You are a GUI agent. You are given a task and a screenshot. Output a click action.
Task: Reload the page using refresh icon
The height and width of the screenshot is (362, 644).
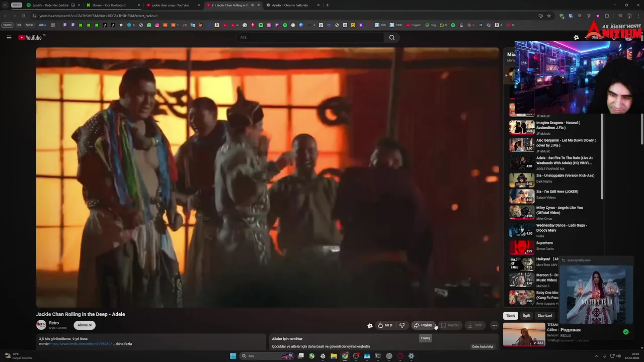24,16
